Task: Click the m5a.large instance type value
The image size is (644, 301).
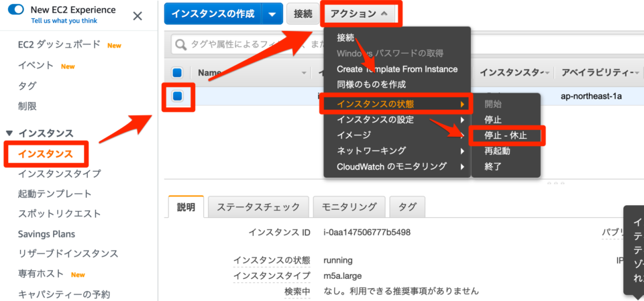Action: point(343,276)
